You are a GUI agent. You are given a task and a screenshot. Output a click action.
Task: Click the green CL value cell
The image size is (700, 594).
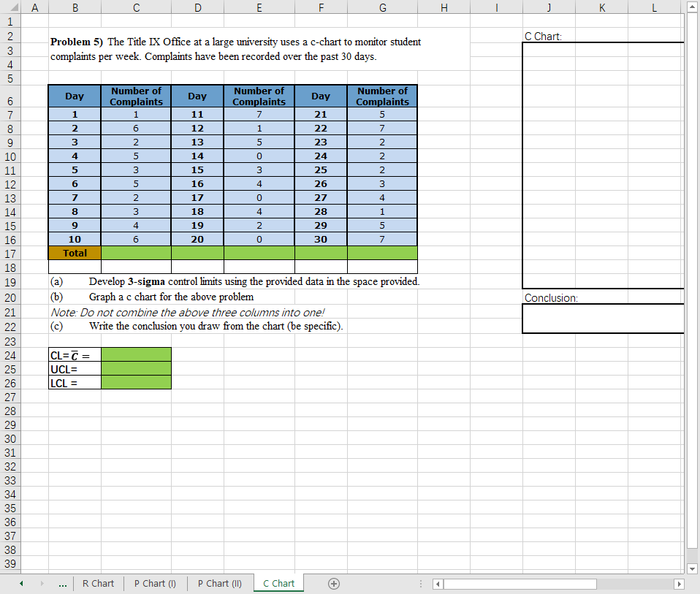(136, 355)
